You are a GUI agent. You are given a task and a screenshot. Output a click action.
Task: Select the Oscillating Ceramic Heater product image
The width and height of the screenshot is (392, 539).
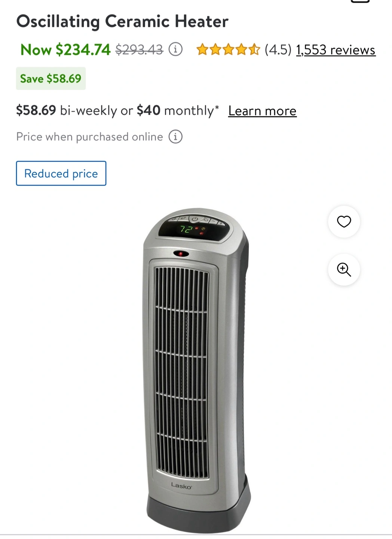[197, 371]
